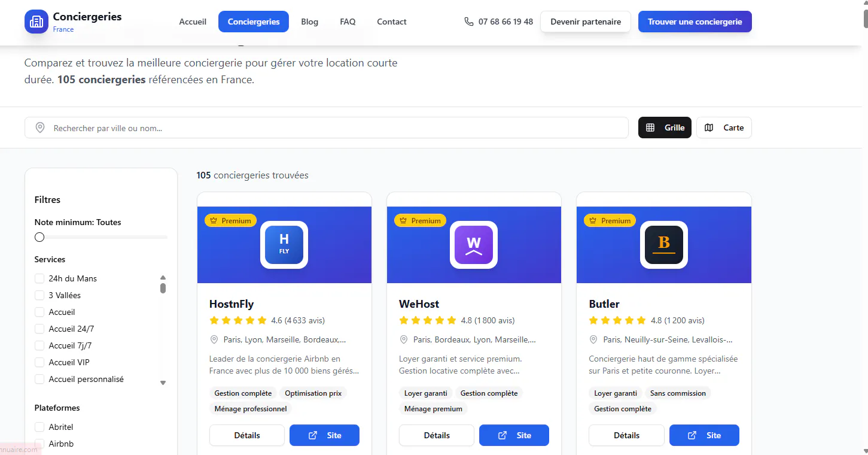The image size is (868, 455).
Task: Click the Premium crown badge on the HostnFly card
Action: tap(230, 221)
